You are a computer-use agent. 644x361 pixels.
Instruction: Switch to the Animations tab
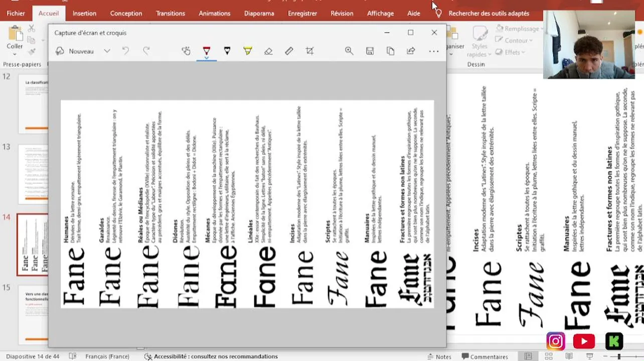click(214, 14)
